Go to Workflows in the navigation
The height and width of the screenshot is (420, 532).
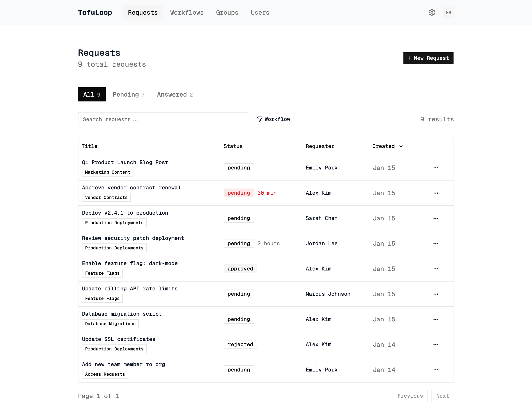click(187, 13)
